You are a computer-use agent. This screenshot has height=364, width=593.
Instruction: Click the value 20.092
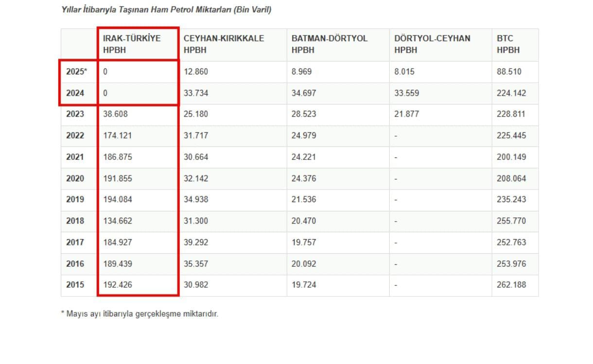click(304, 264)
